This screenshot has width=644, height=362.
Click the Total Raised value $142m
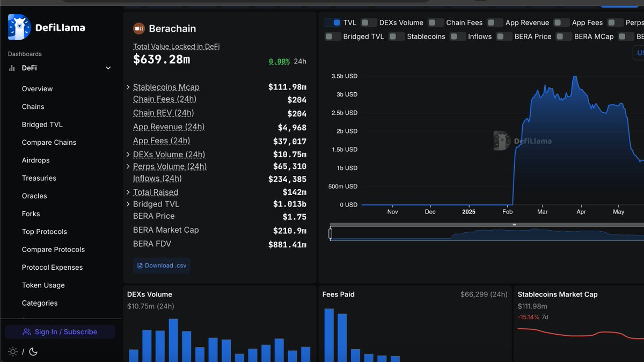tap(295, 193)
